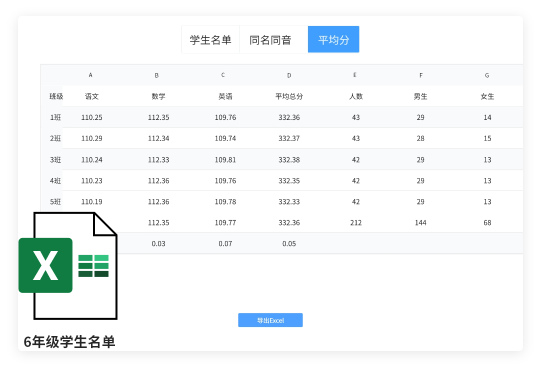
Task: Select the 68 total girls cell
Action: (487, 223)
